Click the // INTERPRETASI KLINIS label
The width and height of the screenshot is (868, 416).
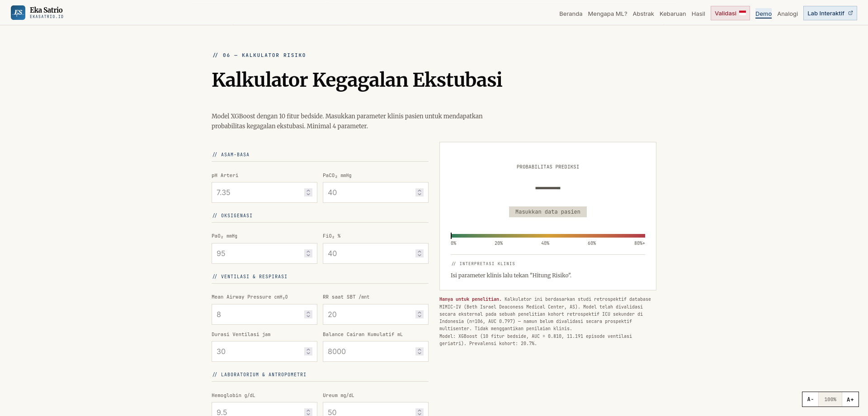pyautogui.click(x=483, y=264)
